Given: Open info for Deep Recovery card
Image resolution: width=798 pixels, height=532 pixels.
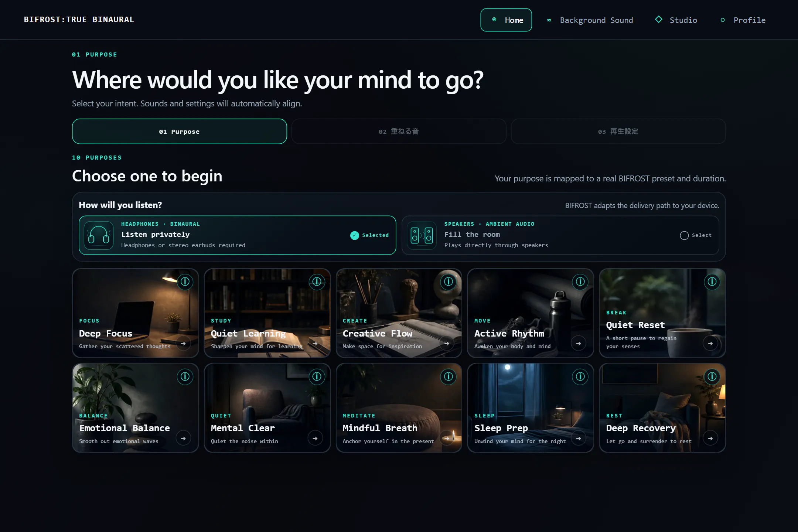Looking at the screenshot, I should click(x=712, y=376).
